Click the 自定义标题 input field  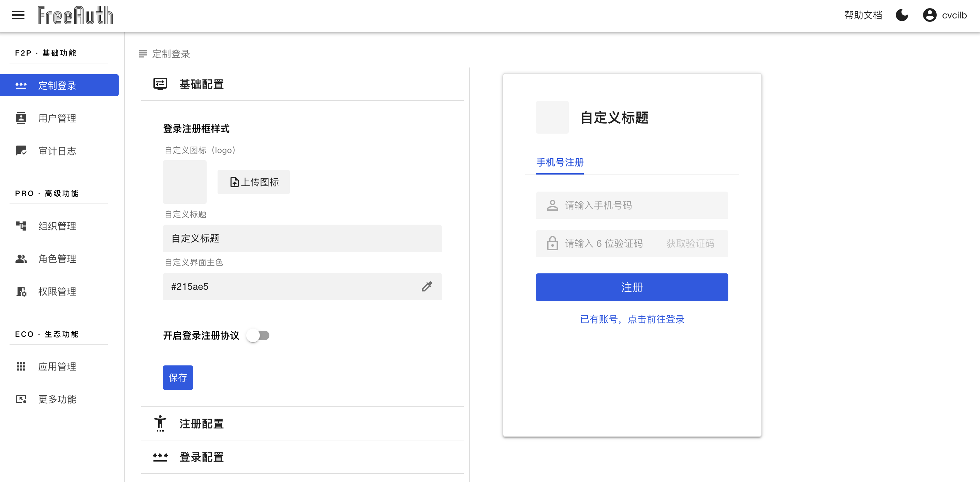coord(303,238)
